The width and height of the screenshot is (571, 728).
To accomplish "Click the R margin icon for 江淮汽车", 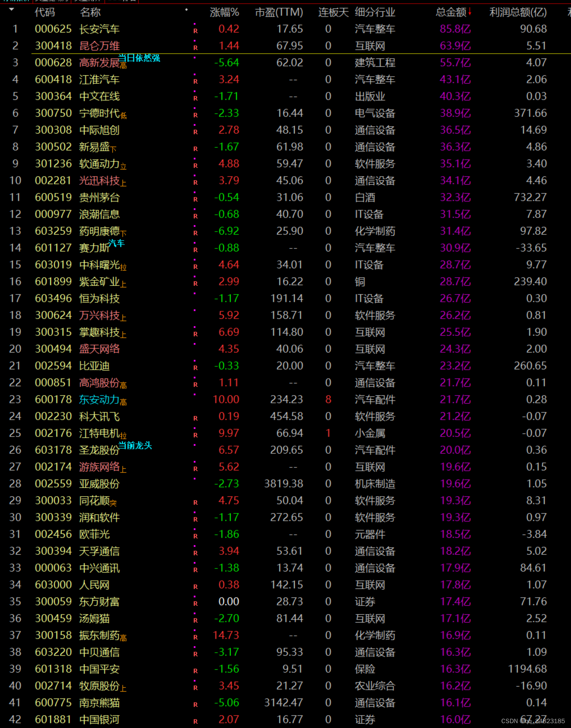I will tap(195, 82).
